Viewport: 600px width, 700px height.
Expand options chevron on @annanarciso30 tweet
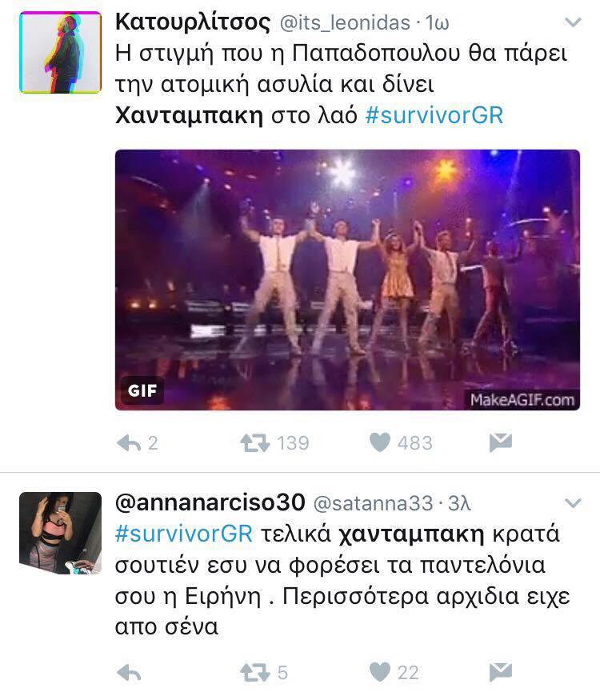pos(574,503)
